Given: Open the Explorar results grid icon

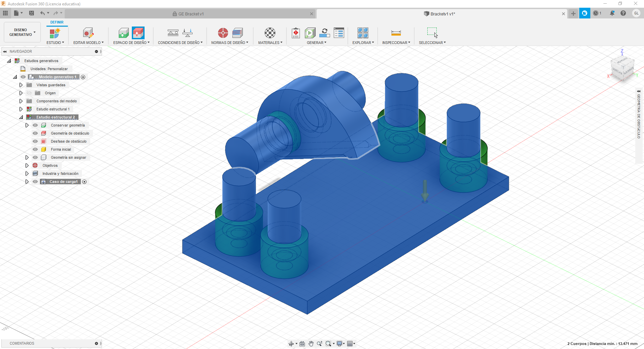Looking at the screenshot, I should point(363,33).
